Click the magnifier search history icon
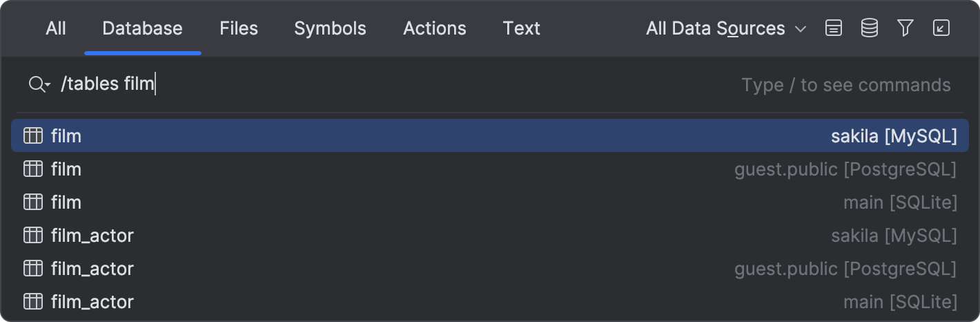This screenshot has height=322, width=980. (39, 85)
